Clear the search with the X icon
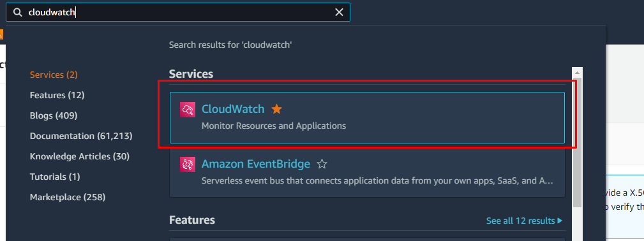 (x=339, y=12)
